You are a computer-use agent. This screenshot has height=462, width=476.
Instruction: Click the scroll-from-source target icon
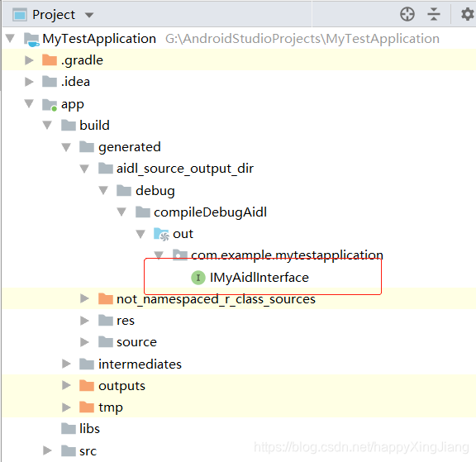pyautogui.click(x=407, y=14)
